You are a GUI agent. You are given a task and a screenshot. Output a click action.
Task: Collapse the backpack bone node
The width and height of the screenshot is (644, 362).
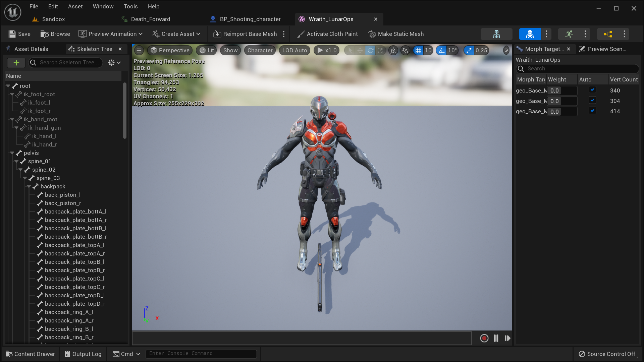click(x=29, y=187)
